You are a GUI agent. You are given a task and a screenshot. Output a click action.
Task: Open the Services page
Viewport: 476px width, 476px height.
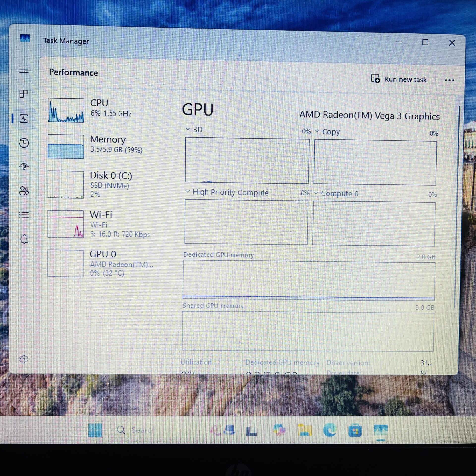point(24,239)
